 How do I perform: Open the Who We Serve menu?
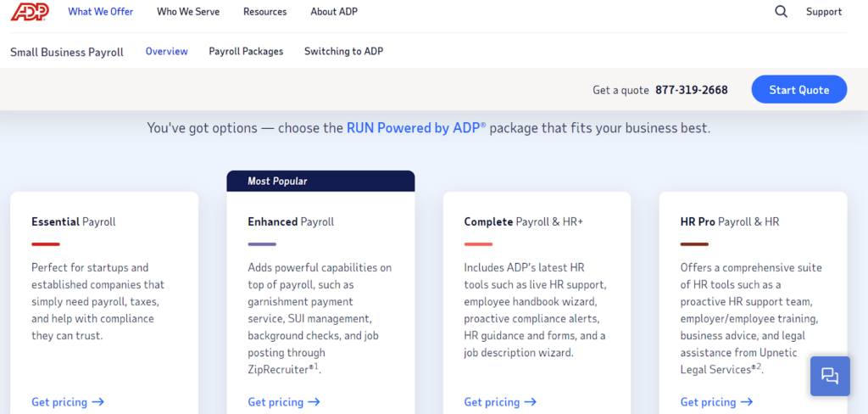pos(188,12)
